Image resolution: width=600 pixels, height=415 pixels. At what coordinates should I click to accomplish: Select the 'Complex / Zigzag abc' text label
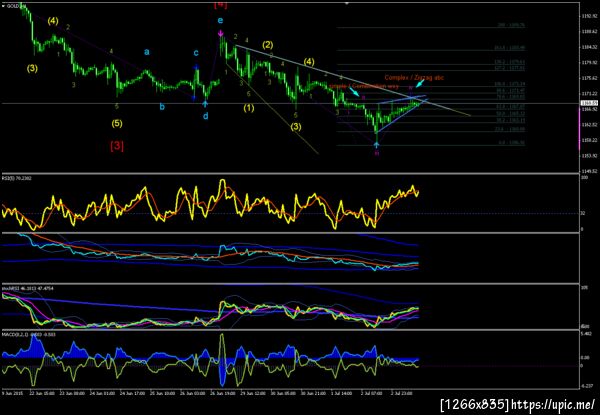[x=414, y=77]
